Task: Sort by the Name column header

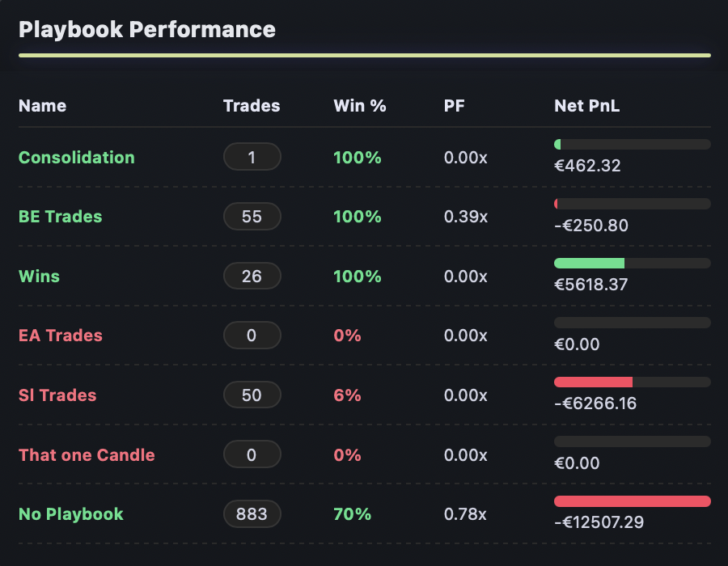Action: (x=42, y=105)
